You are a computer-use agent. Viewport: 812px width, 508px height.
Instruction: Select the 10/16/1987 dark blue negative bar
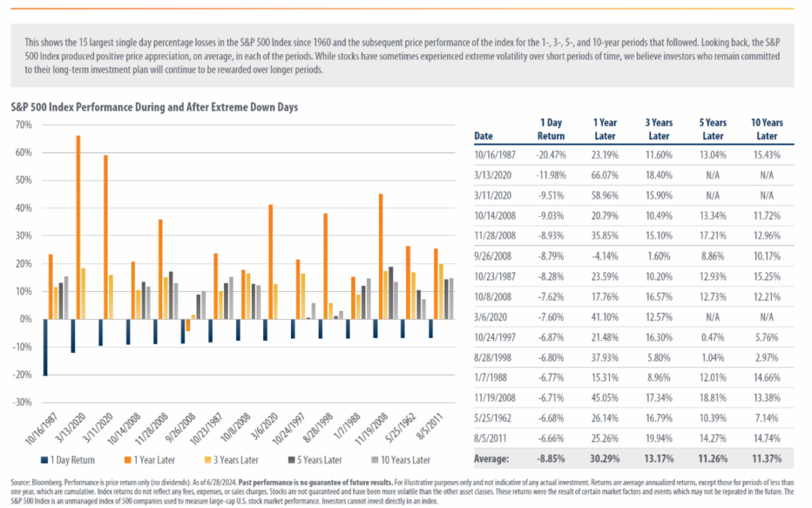tap(44, 347)
